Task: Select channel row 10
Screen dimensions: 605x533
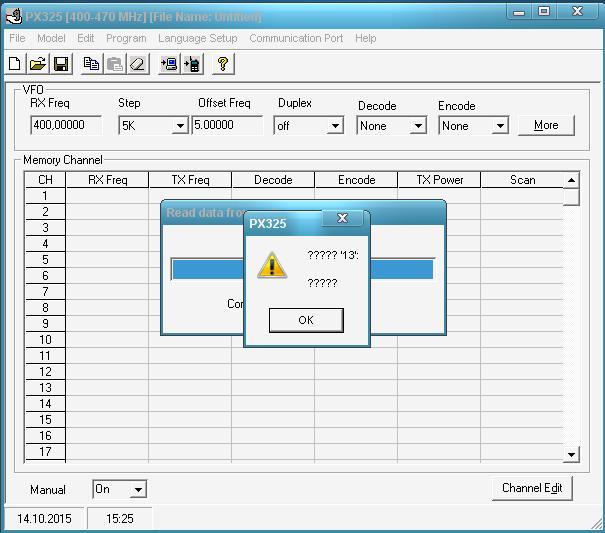Action: [x=45, y=340]
